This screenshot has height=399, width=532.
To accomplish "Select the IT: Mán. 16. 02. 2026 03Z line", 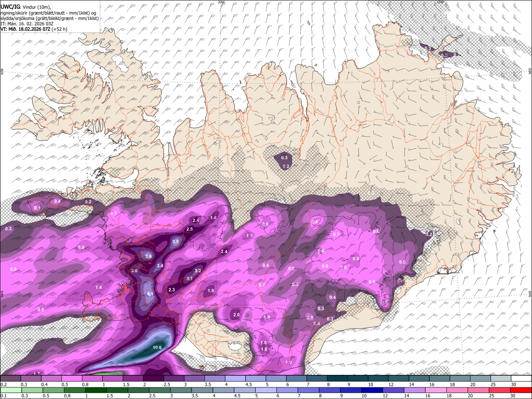I will (27, 24).
